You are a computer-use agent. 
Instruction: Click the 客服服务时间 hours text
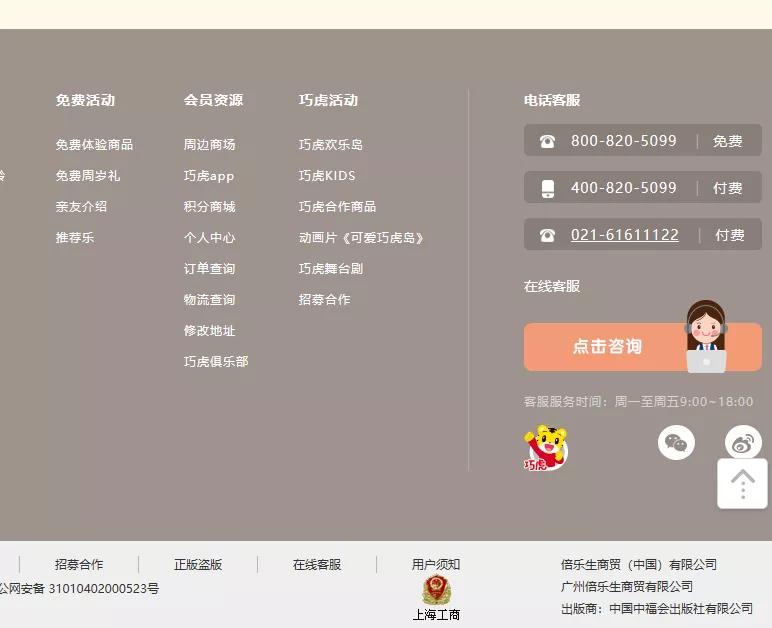639,402
